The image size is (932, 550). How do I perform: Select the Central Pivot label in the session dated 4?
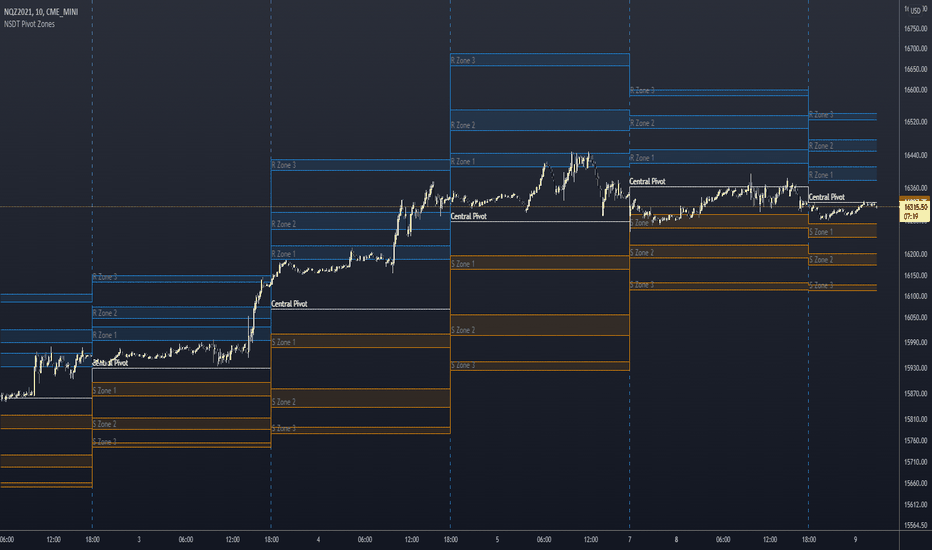pyautogui.click(x=289, y=304)
